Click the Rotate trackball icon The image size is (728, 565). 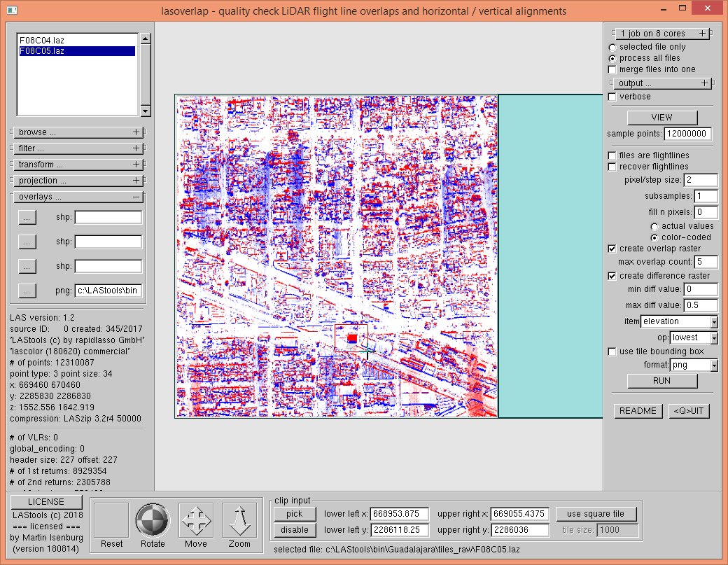tap(153, 520)
